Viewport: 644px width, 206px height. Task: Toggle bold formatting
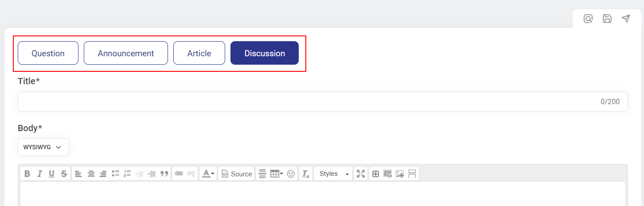(x=27, y=174)
